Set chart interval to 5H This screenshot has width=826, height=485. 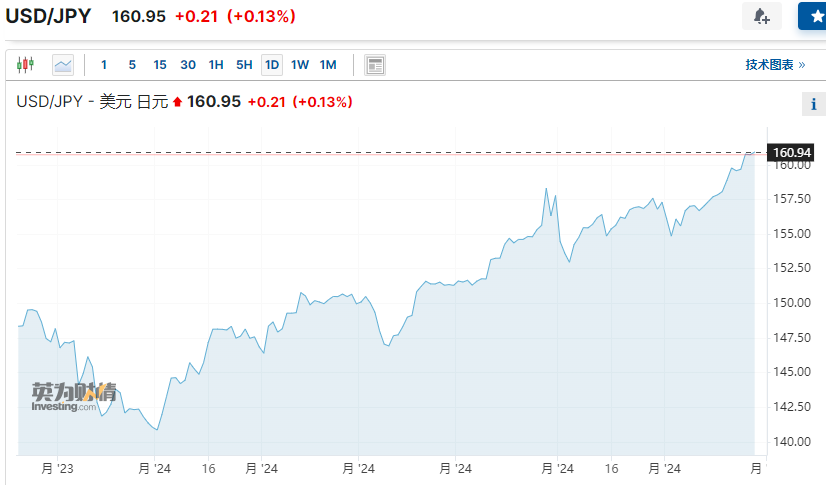[x=244, y=65]
